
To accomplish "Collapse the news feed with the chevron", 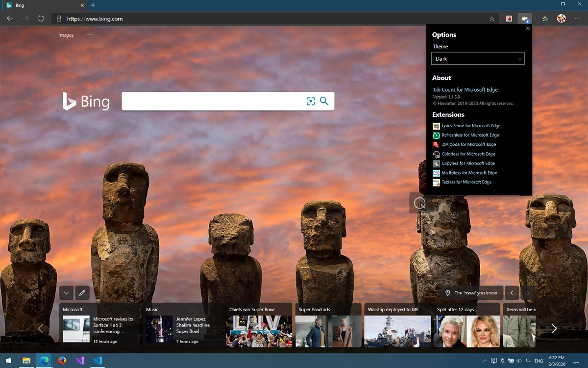I will click(x=66, y=292).
